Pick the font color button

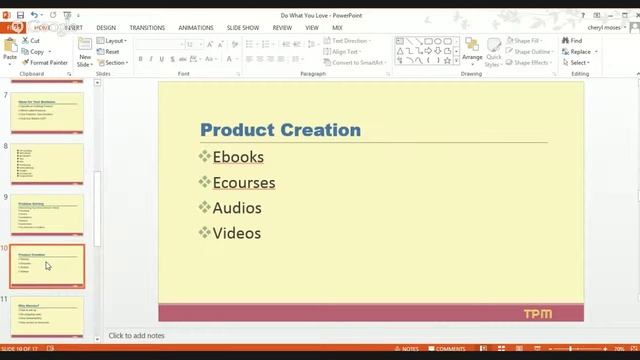pos(229,59)
